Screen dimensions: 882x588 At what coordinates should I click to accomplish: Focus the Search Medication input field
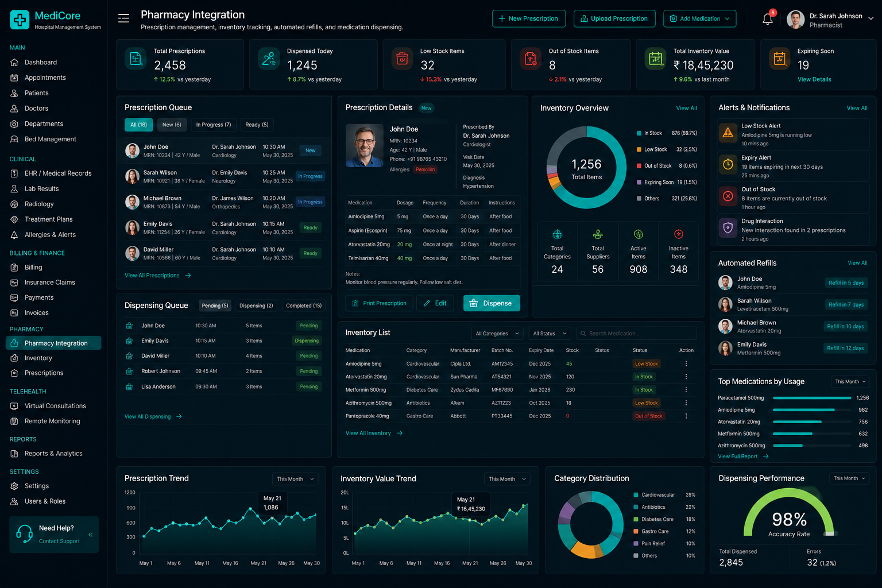pyautogui.click(x=636, y=334)
